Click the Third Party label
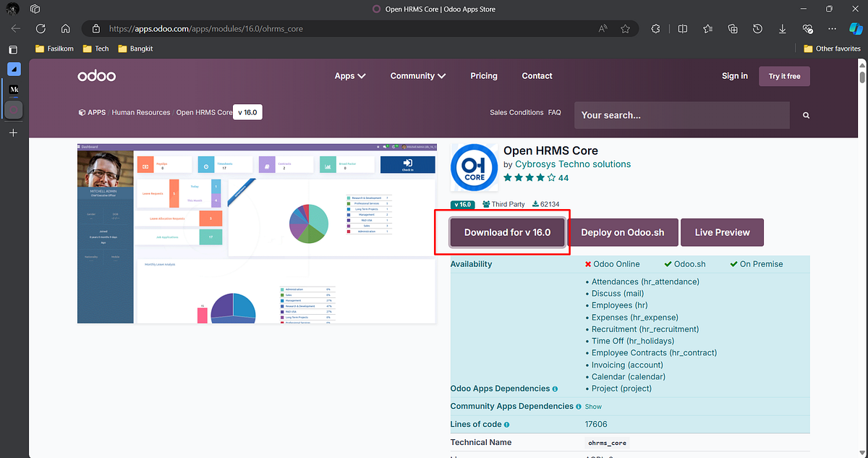Image resolution: width=868 pixels, height=458 pixels. click(x=503, y=205)
